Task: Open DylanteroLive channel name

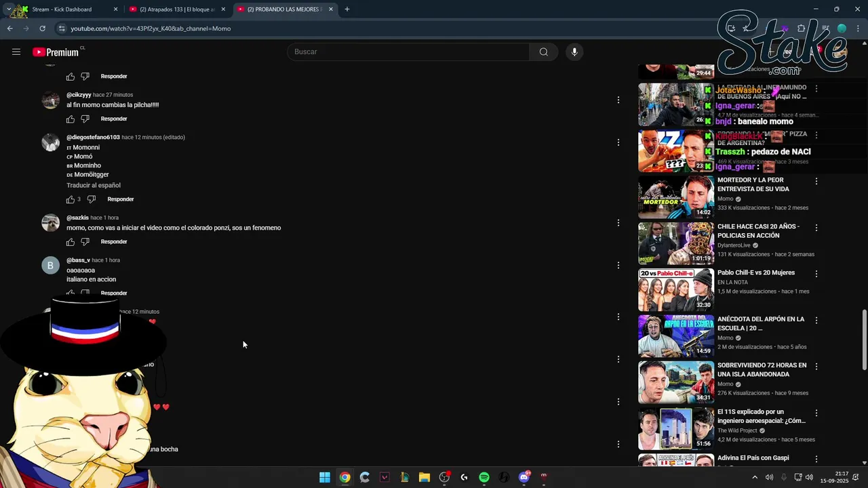Action: click(x=734, y=245)
